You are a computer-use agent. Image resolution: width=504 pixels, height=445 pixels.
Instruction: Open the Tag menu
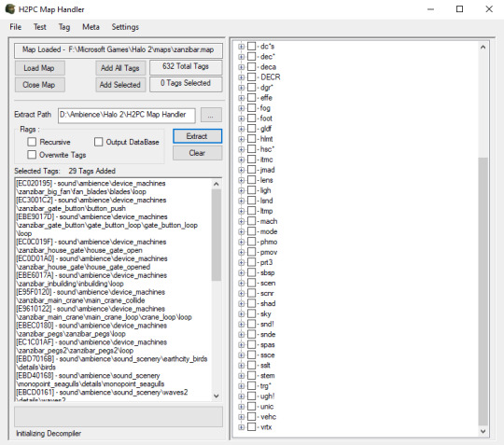pyautogui.click(x=64, y=27)
